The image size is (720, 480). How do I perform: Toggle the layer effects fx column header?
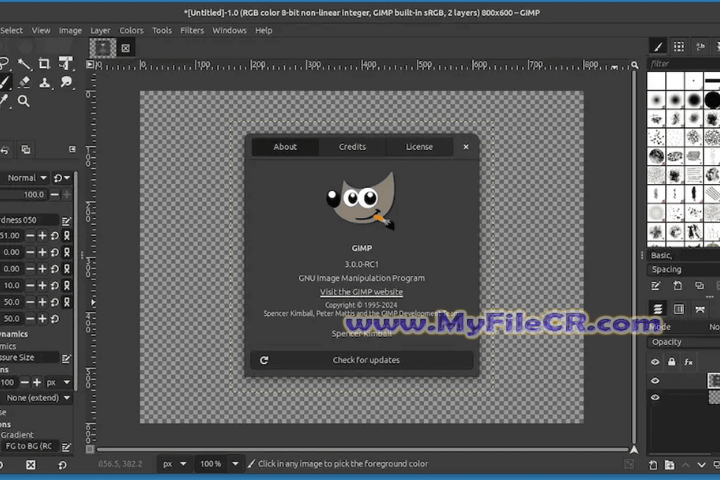[x=688, y=362]
